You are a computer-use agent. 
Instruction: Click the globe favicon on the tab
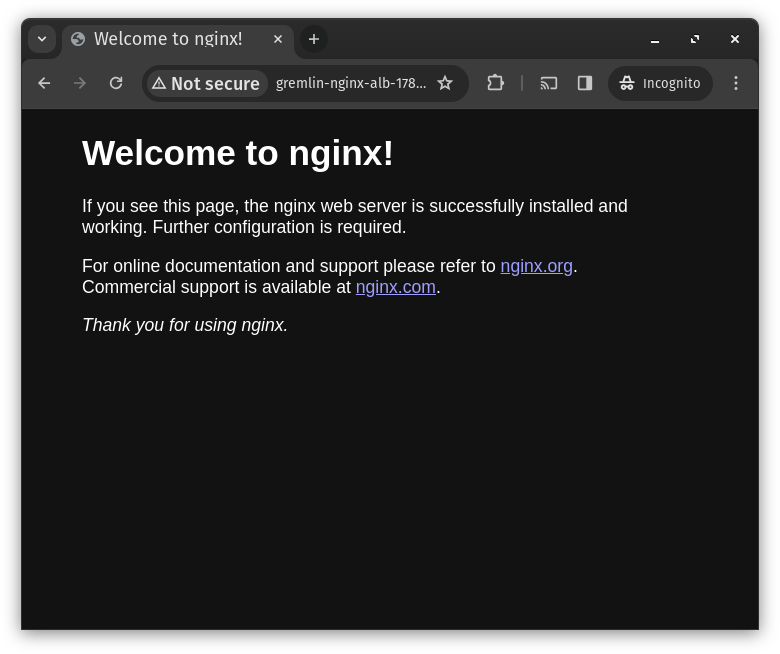tap(78, 39)
